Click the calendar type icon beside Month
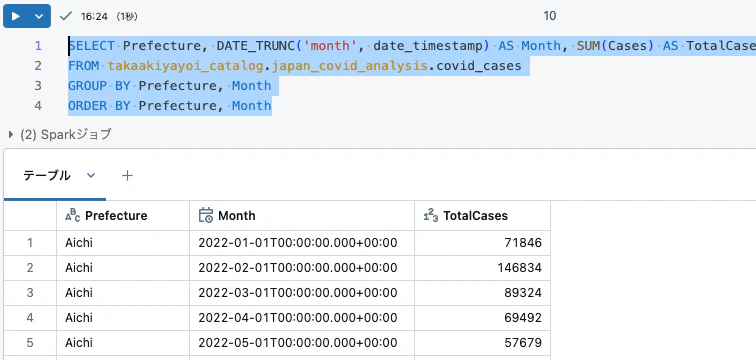Image resolution: width=756 pixels, height=360 pixels. point(206,215)
